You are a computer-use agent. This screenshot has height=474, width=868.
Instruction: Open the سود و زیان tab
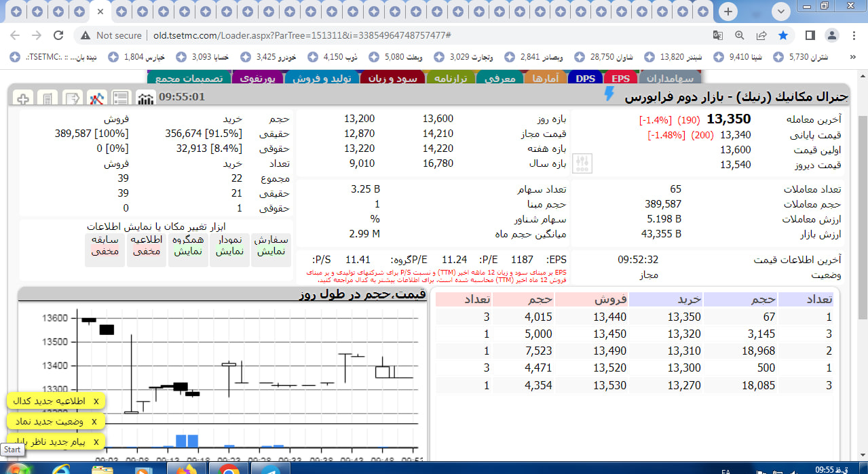(394, 78)
